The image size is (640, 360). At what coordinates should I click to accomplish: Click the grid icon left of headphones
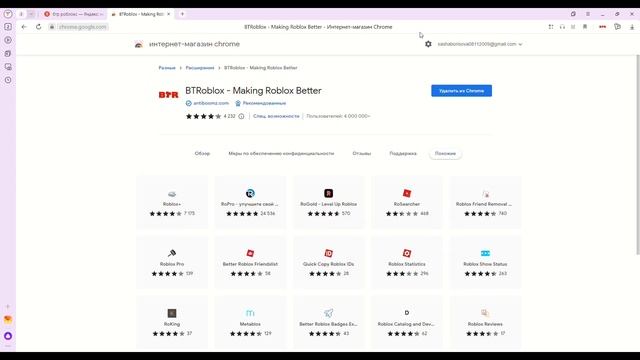[x=551, y=27]
